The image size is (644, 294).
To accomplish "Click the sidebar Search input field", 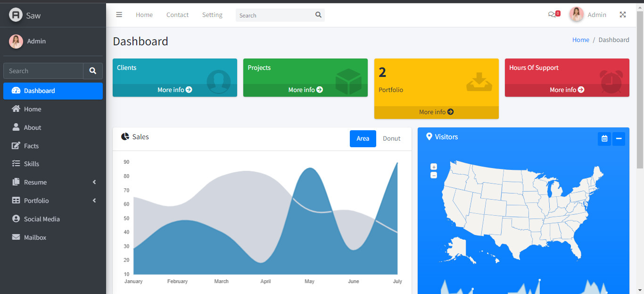I will click(x=43, y=71).
